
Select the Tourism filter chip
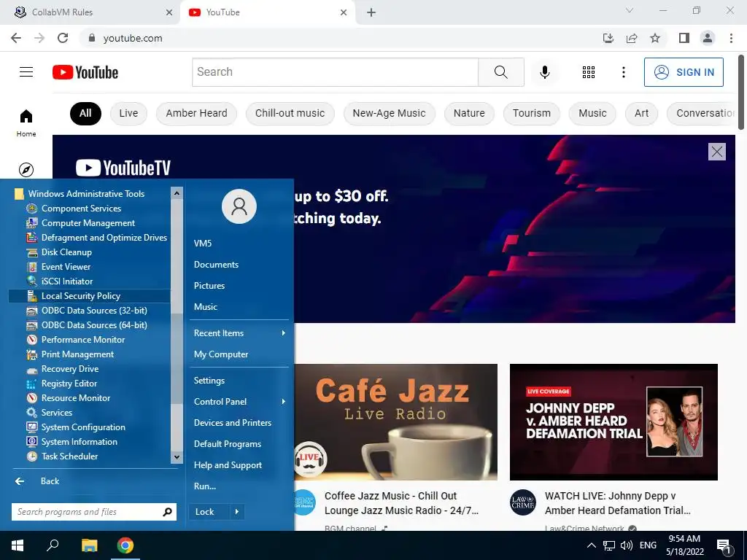pyautogui.click(x=531, y=113)
